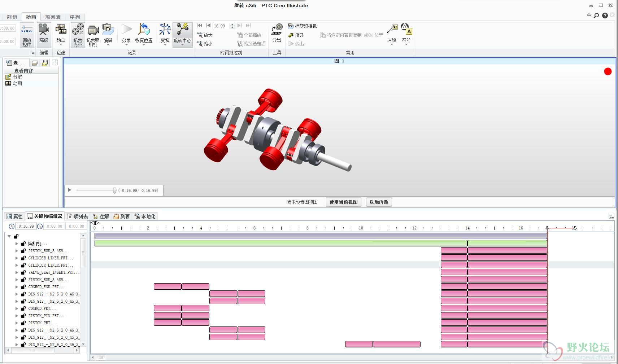
Task: Click the 记录照相机 record camera icon
Action: pyautogui.click(x=93, y=35)
